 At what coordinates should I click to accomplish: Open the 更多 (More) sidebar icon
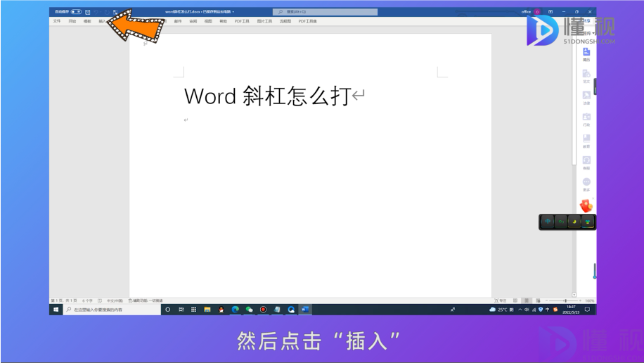click(586, 184)
